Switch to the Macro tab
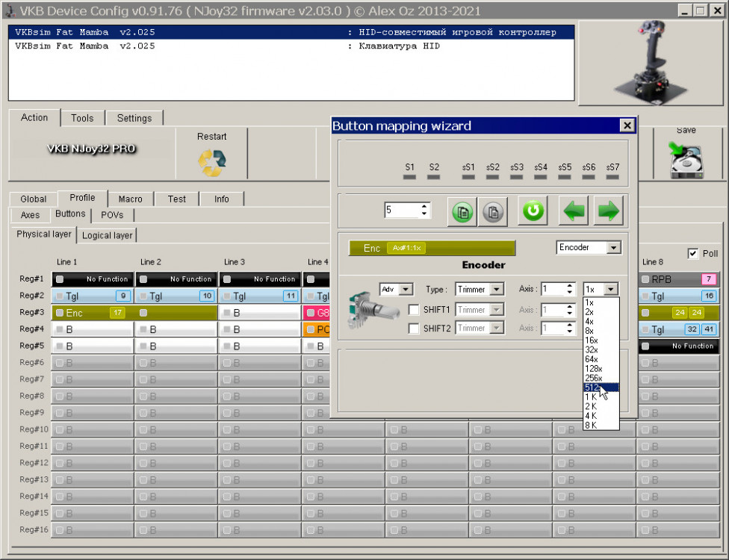729x560 pixels. click(130, 199)
